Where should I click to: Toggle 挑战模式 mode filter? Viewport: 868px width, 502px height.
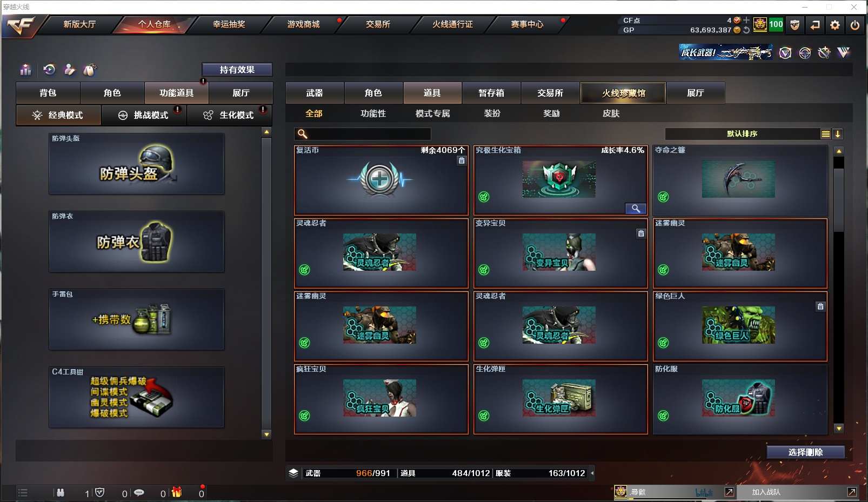click(x=144, y=115)
